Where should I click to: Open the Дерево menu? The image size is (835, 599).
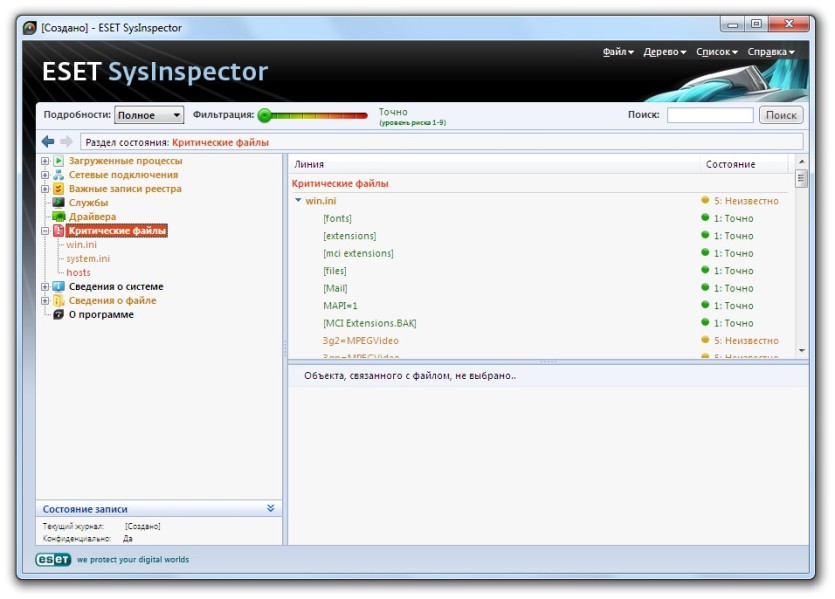click(665, 52)
